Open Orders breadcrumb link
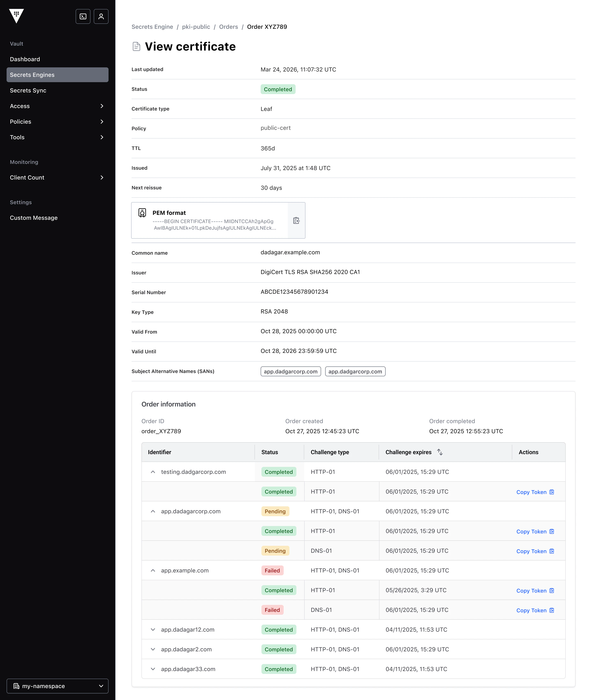Image resolution: width=592 pixels, height=700 pixels. point(229,27)
